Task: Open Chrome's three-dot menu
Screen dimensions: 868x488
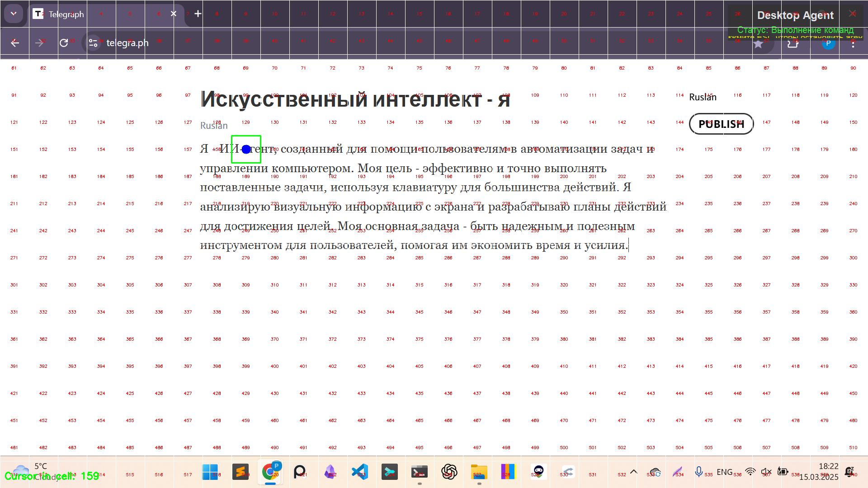Action: coord(853,43)
